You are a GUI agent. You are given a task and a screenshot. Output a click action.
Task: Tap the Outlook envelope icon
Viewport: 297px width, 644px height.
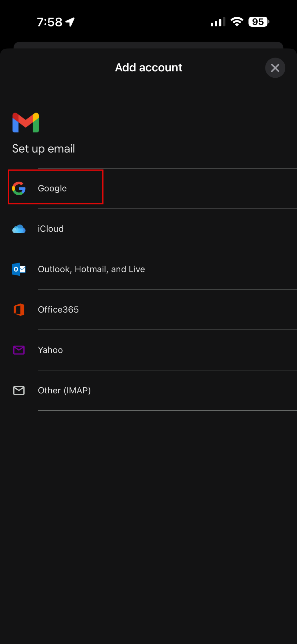(19, 269)
